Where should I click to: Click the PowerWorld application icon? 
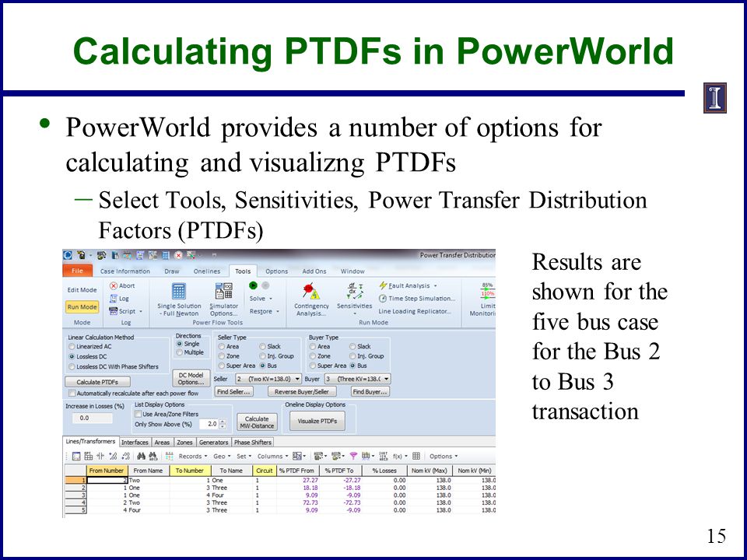[68, 256]
